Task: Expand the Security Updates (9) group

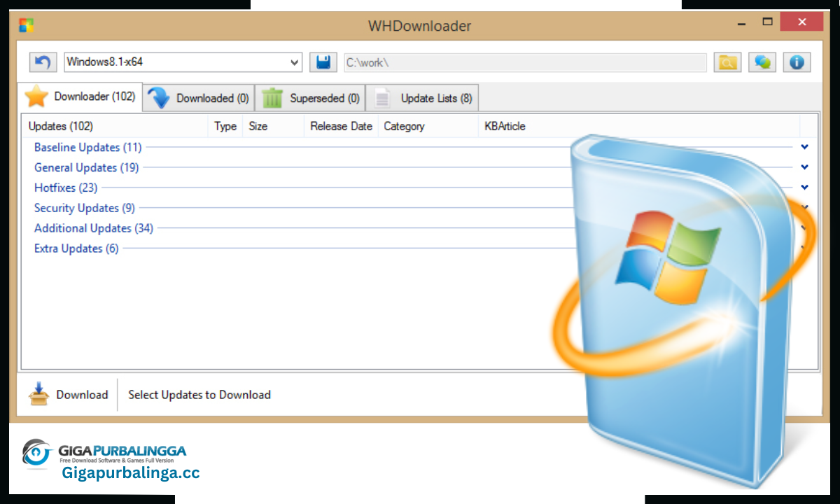Action: (x=85, y=208)
